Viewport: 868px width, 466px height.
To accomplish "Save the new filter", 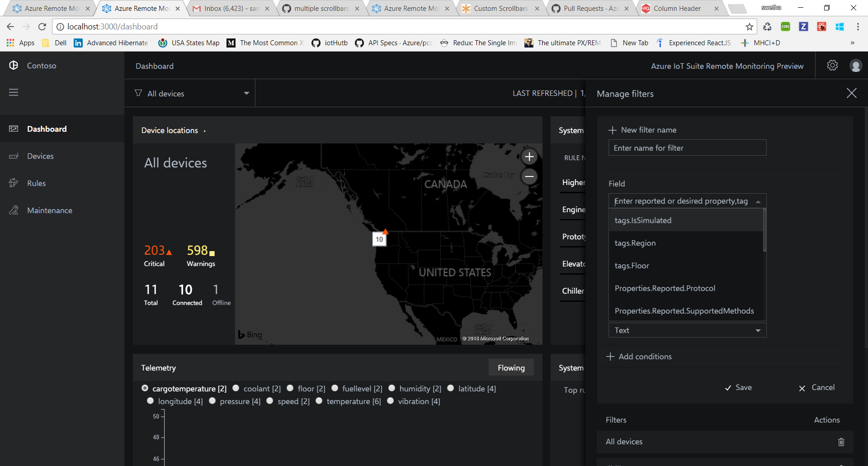I will click(x=738, y=387).
